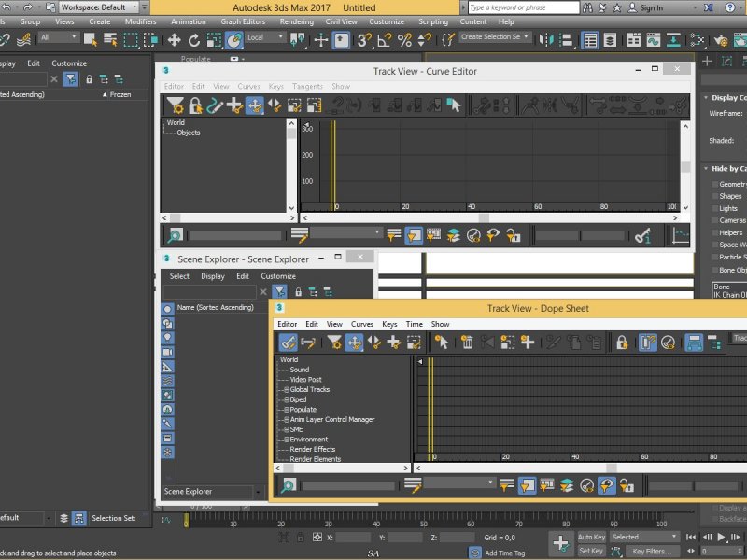The width and height of the screenshot is (747, 560).
Task: Click Zoom Selected Object in Curve Editor
Action: 175,235
